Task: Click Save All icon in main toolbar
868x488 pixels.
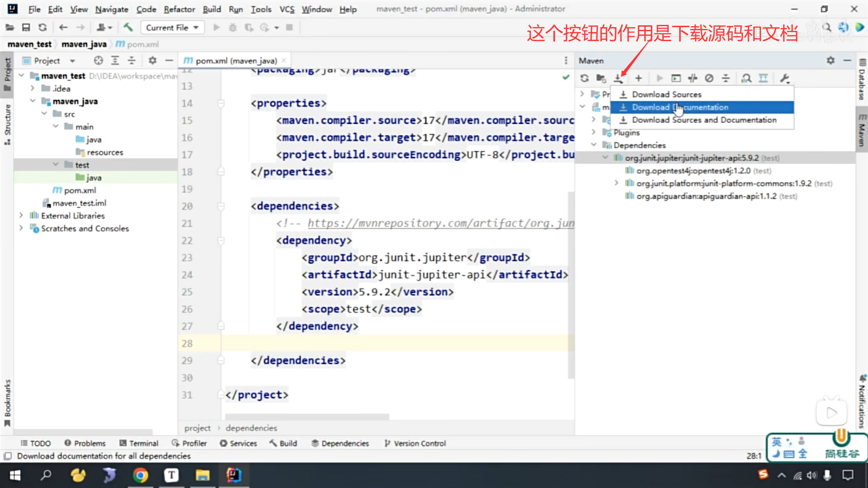Action: (26, 28)
